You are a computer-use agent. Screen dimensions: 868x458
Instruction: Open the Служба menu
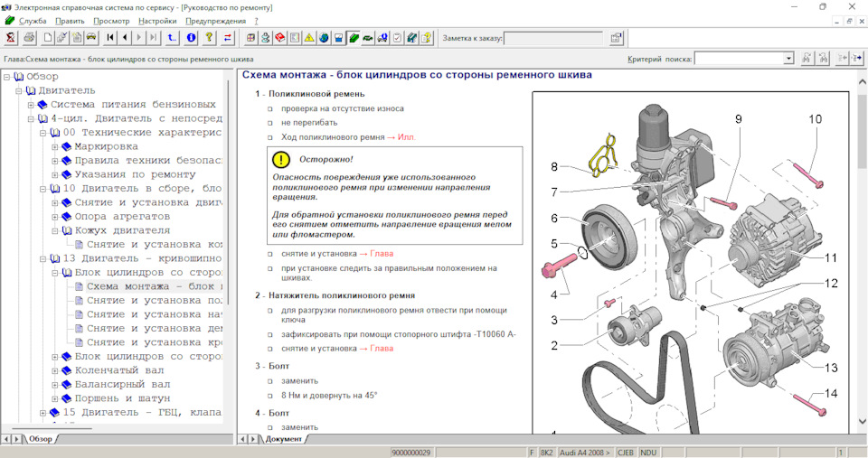pos(33,21)
